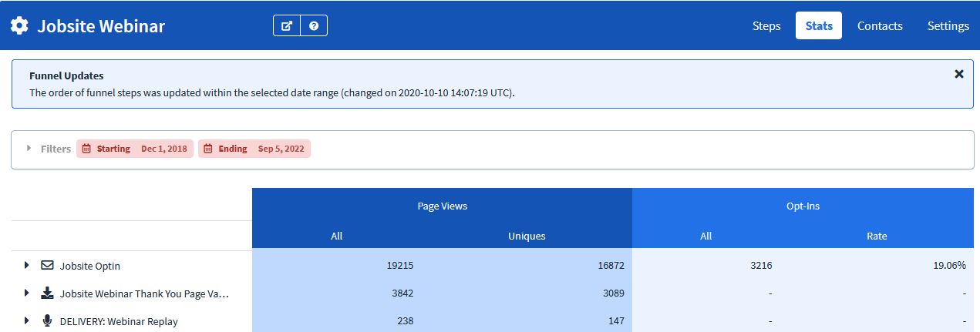Click the All header under Opt-Ins
The width and height of the screenshot is (980, 332).
tap(706, 236)
